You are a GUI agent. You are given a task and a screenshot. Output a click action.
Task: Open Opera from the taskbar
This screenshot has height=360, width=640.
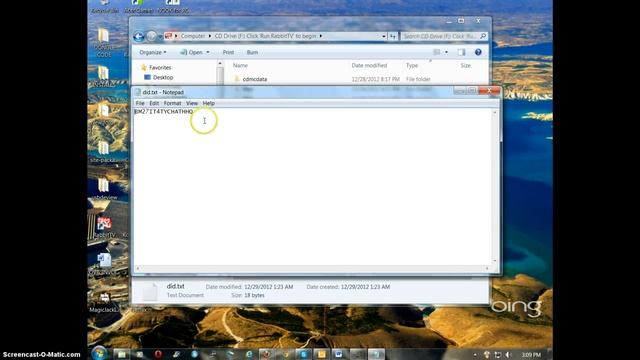click(158, 354)
